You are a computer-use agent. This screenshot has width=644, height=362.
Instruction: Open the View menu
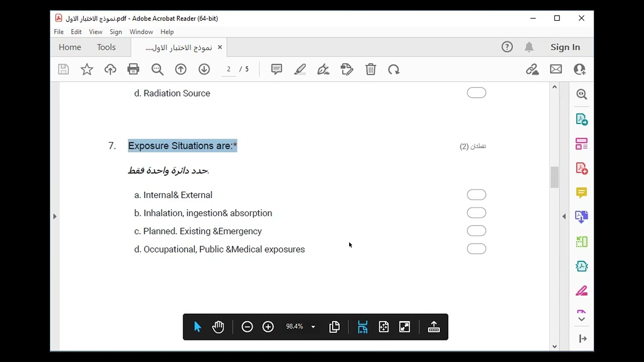tap(96, 32)
